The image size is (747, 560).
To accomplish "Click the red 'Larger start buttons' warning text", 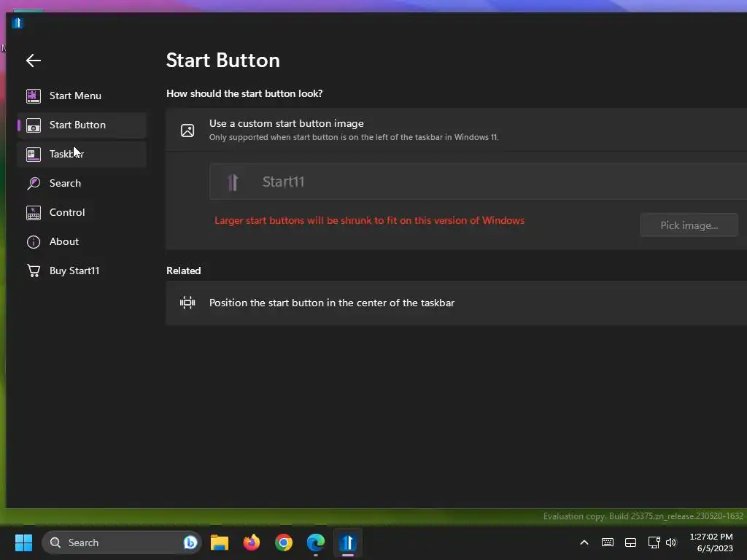I will coord(369,220).
